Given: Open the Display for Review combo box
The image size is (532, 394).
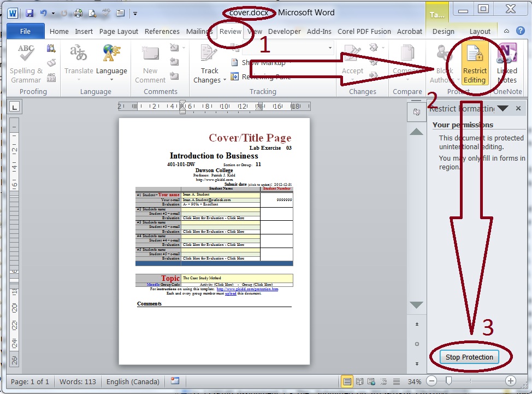Looking at the screenshot, I should tap(288, 48).
